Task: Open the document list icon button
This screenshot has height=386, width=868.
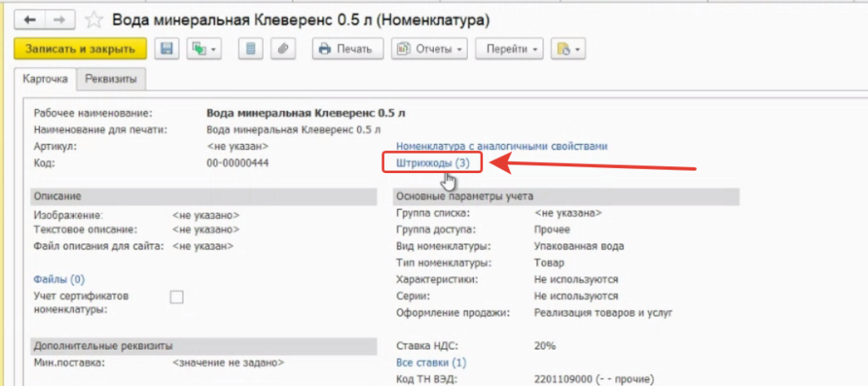Action: click(250, 48)
